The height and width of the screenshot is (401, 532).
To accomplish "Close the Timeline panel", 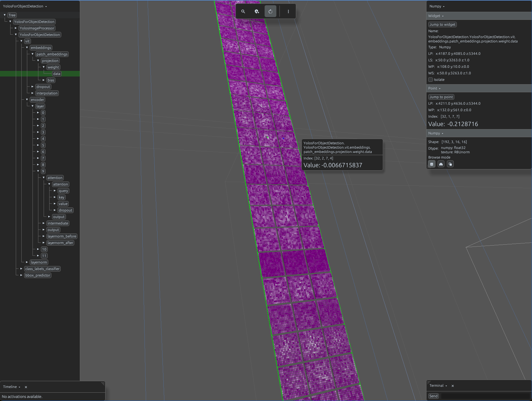I will [26, 387].
